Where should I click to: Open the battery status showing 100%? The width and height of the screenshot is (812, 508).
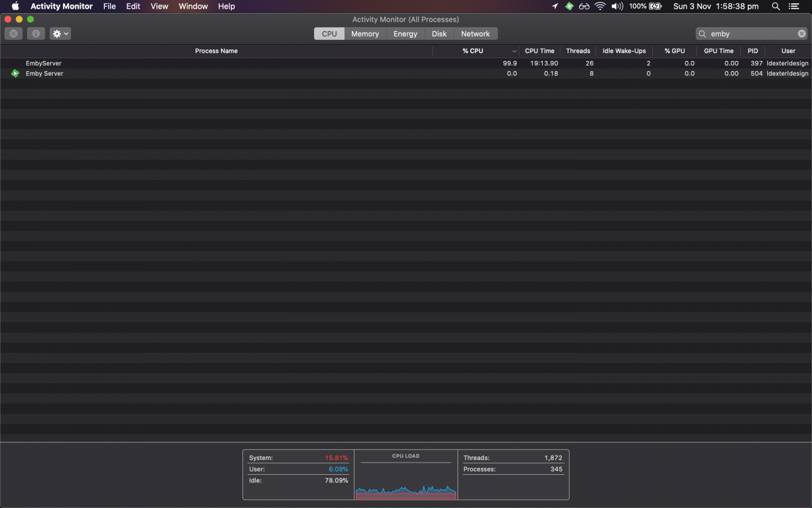(x=646, y=6)
